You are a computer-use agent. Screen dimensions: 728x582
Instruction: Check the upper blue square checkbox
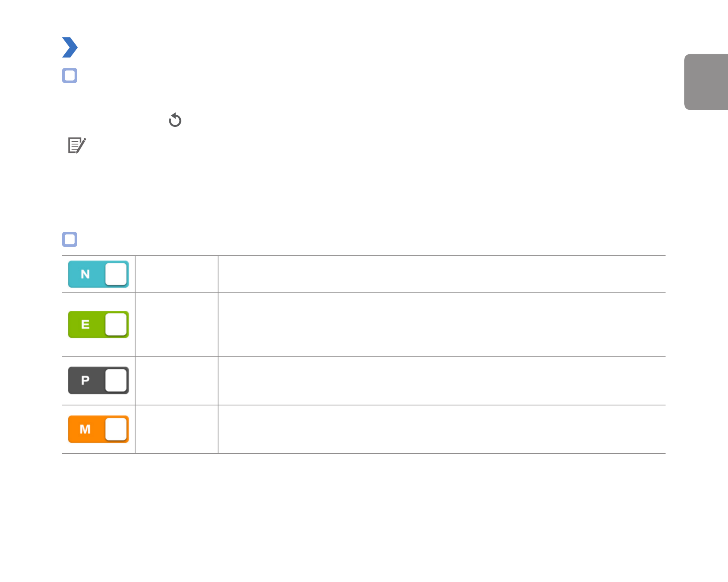(x=70, y=76)
